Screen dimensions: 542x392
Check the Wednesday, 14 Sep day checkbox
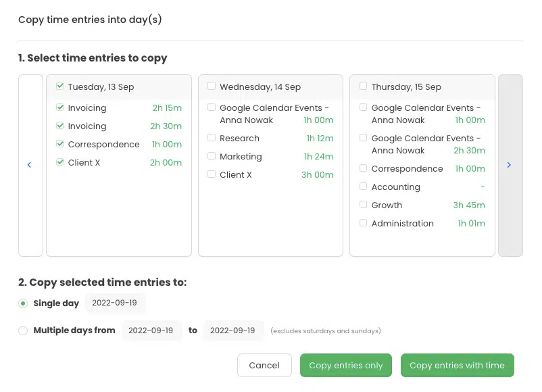[x=212, y=86]
